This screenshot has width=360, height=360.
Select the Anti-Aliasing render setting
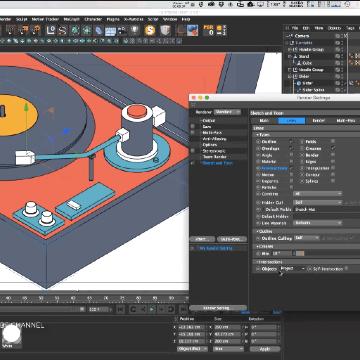point(214,139)
